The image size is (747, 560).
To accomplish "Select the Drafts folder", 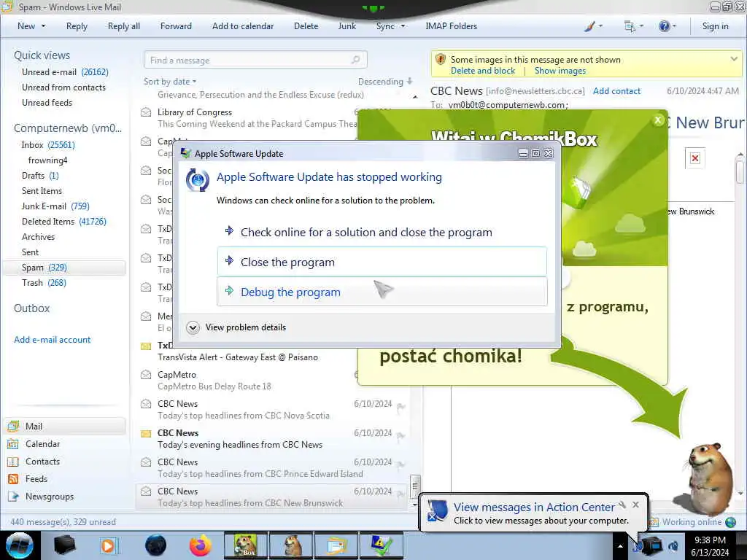I will tap(40, 176).
